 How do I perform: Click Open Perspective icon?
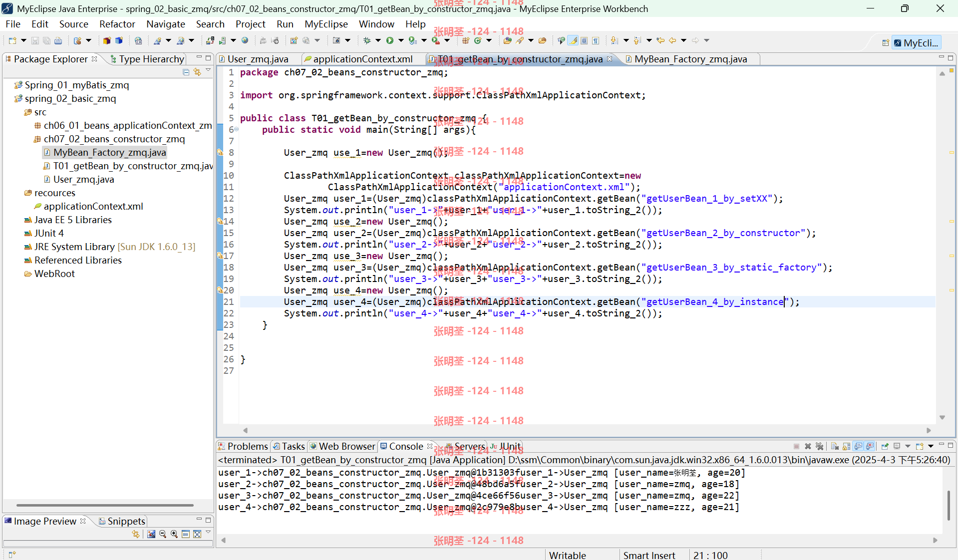(x=886, y=43)
